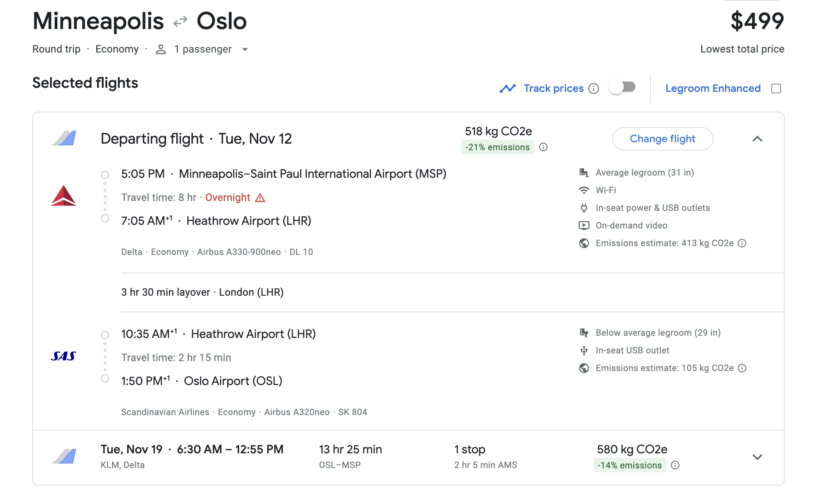Open the -21% emissions info icon

(544, 147)
